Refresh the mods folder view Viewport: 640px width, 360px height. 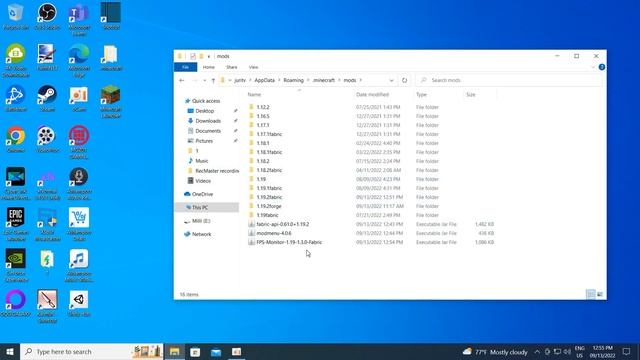click(404, 80)
